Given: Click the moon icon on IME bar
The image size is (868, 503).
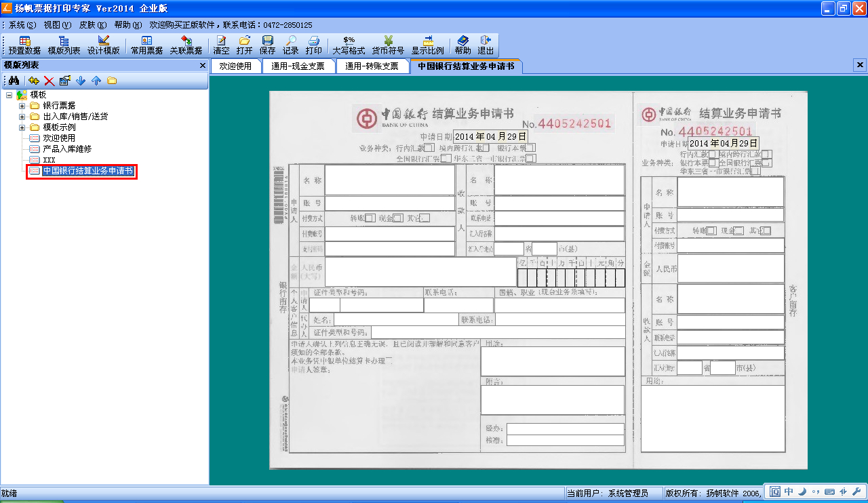Looking at the screenshot, I should point(802,492).
